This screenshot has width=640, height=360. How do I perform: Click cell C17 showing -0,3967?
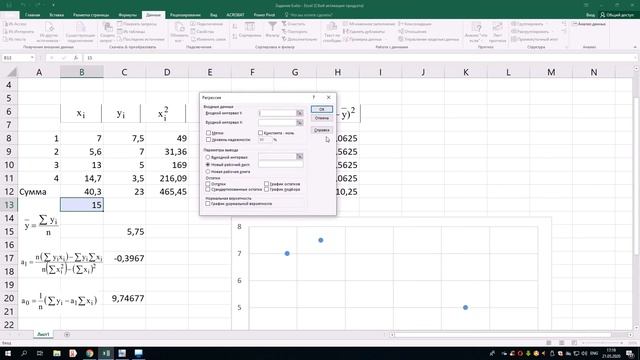[124, 258]
